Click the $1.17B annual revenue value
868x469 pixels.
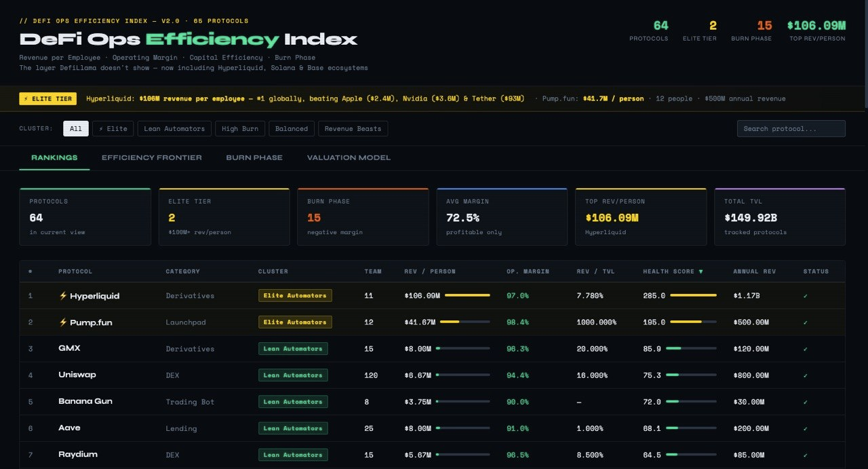pos(747,296)
